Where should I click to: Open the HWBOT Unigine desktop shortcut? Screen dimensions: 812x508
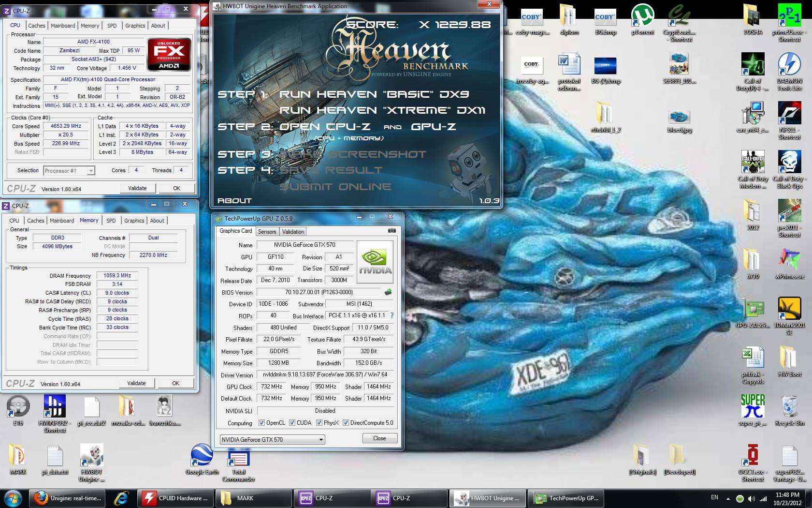[91, 463]
